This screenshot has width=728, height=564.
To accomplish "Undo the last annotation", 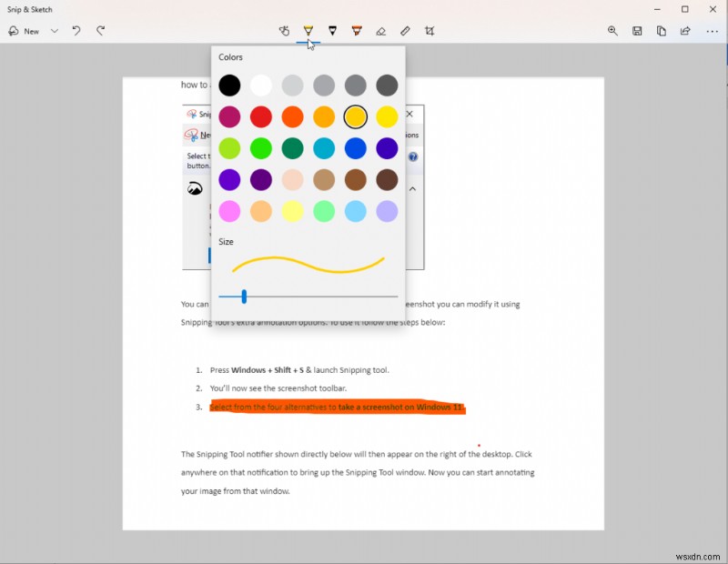I will click(76, 31).
